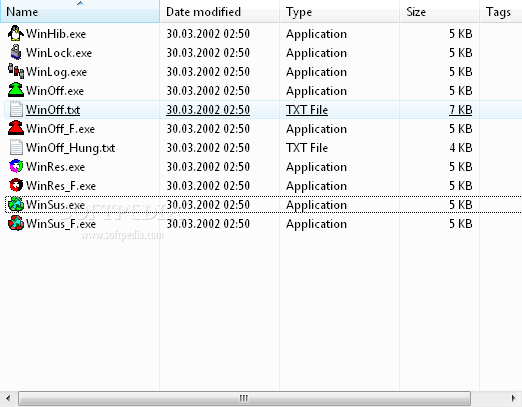Select the WinRes.exe file name
Viewport: 522px width, 407px height.
(55, 167)
